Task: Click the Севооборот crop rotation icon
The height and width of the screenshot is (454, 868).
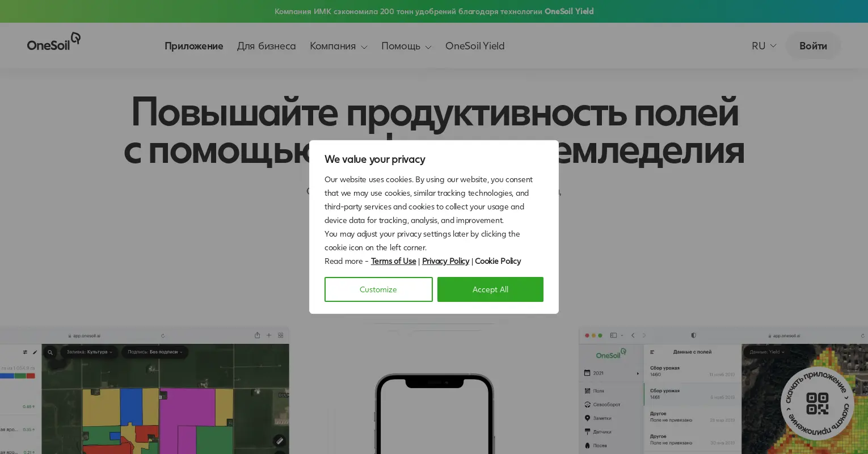Action: coord(588,405)
